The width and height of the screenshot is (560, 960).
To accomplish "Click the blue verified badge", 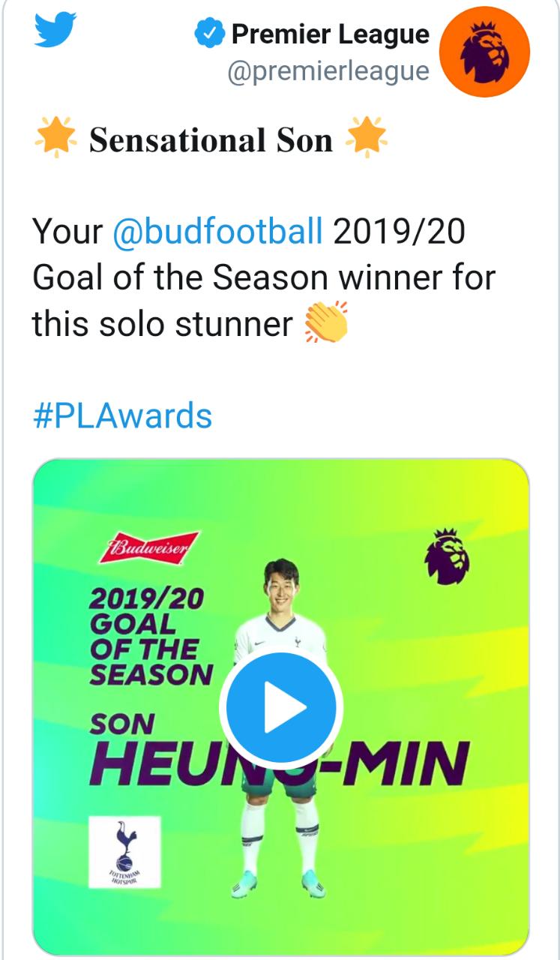I will click(209, 34).
